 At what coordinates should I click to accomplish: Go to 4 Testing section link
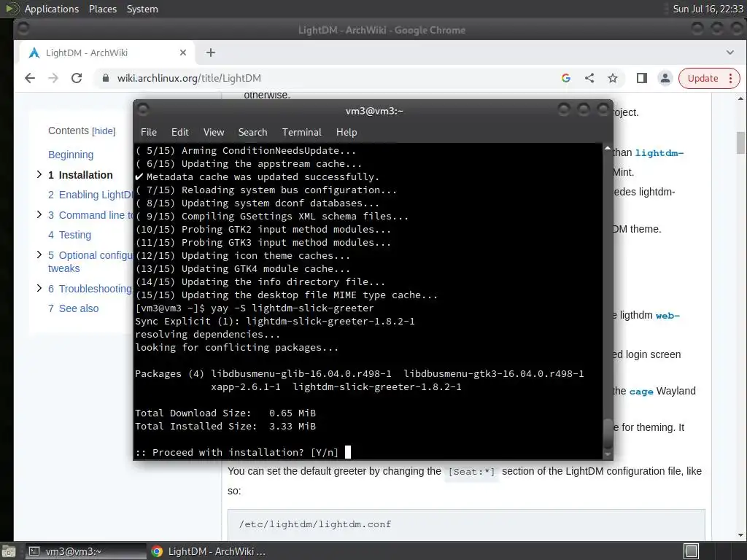tap(69, 235)
